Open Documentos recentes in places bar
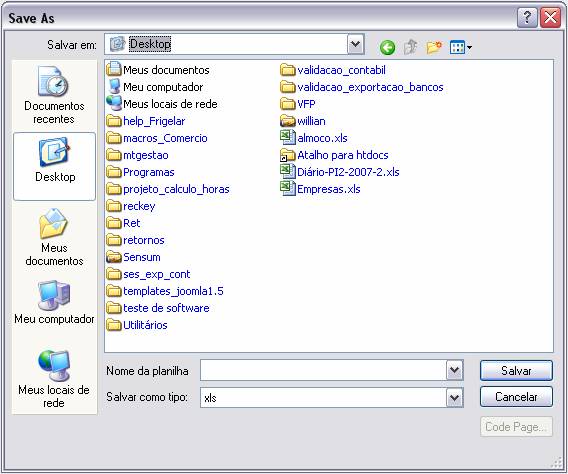Image resolution: width=568 pixels, height=474 pixels. tap(54, 95)
